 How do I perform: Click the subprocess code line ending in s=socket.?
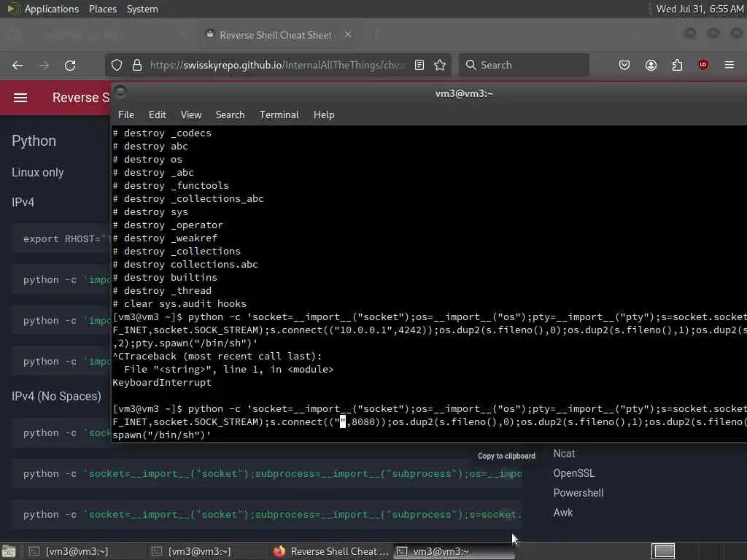click(267, 515)
